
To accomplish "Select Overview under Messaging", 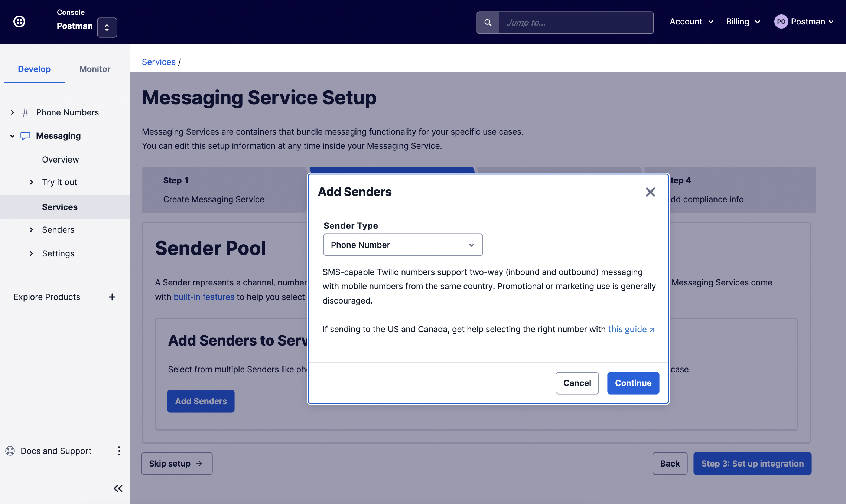I will (61, 160).
